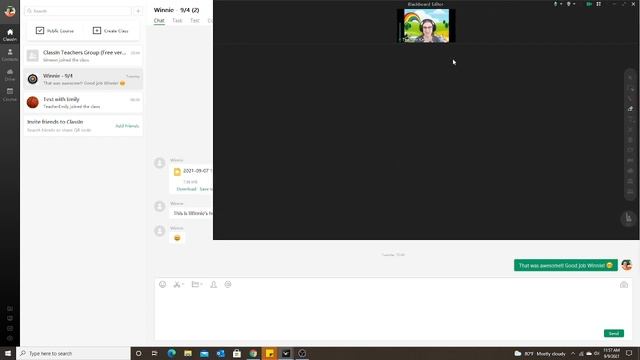
Task: Toggle the green camera icon
Action: click(x=589, y=4)
